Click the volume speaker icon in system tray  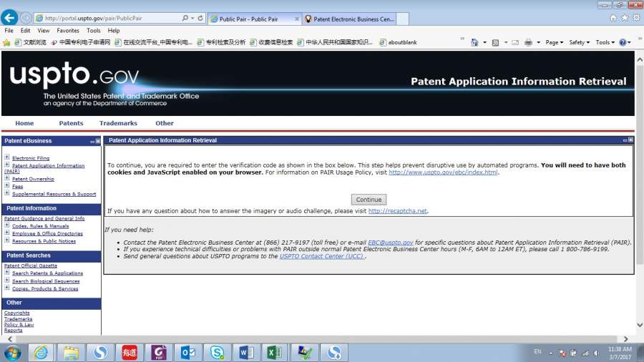[x=596, y=353]
